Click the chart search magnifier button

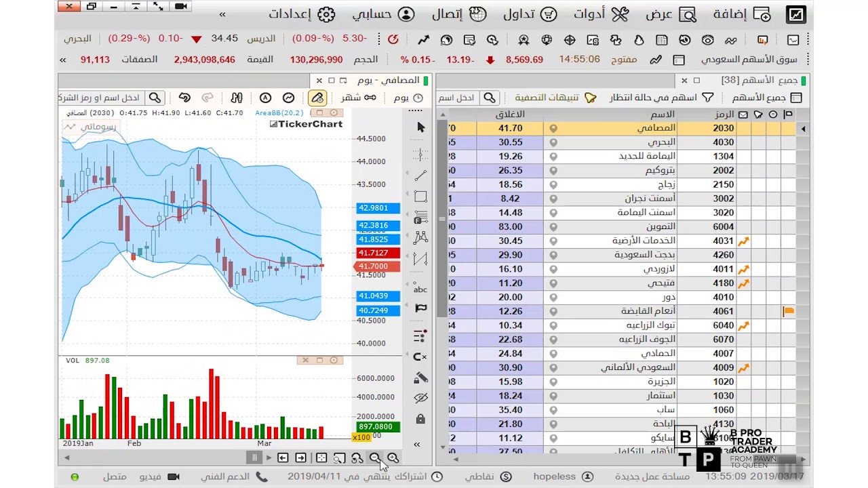point(155,98)
